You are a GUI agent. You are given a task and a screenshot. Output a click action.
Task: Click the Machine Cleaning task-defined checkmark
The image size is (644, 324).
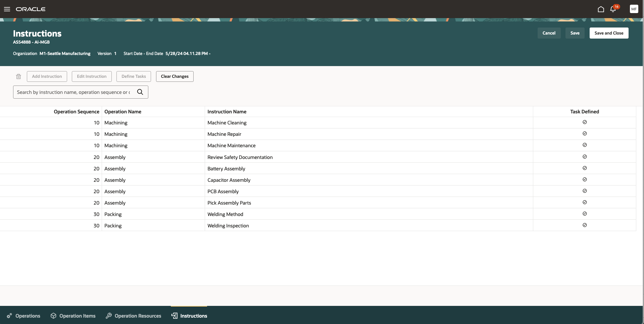tap(585, 122)
